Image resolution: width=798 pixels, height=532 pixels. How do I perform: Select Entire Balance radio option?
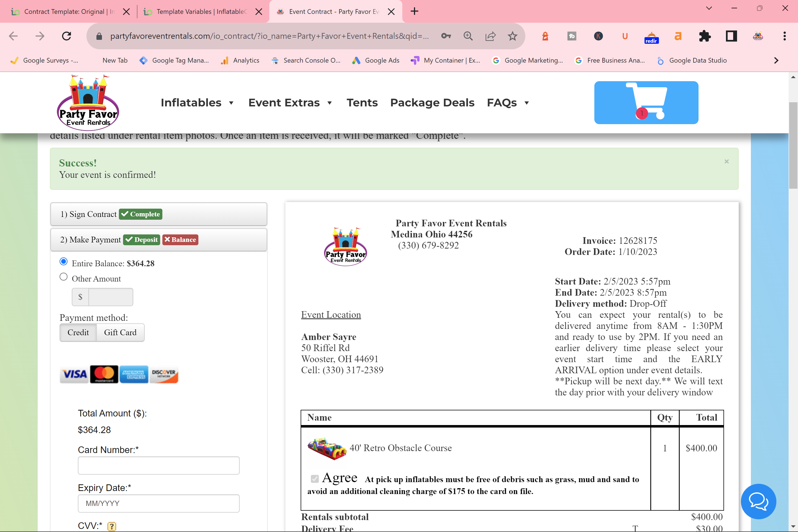(x=63, y=262)
